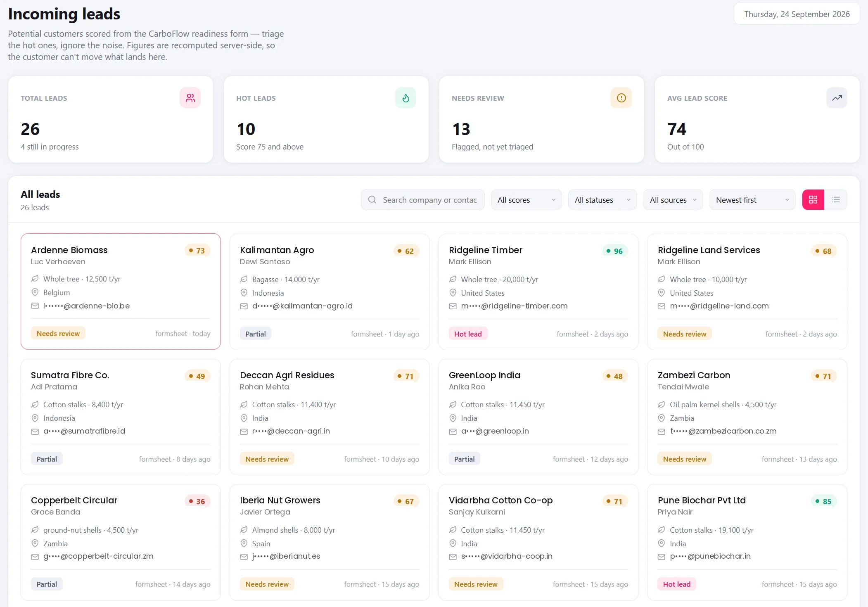868x607 pixels.
Task: Click the Sumatra Fibre Co. score 49
Action: point(197,376)
